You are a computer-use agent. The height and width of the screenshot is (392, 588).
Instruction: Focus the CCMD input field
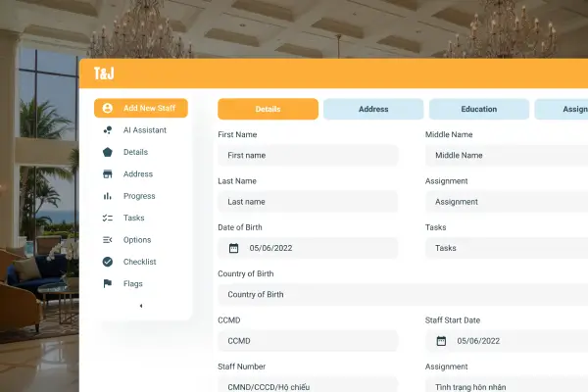tap(308, 341)
